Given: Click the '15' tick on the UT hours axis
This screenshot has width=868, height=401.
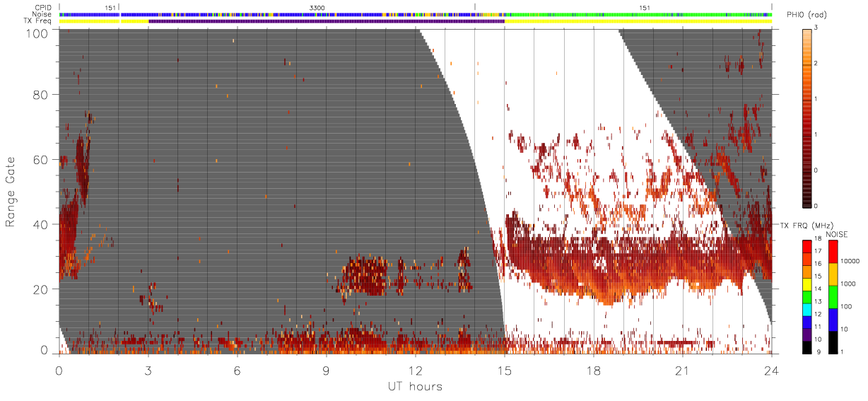Looking at the screenshot, I should tap(504, 370).
